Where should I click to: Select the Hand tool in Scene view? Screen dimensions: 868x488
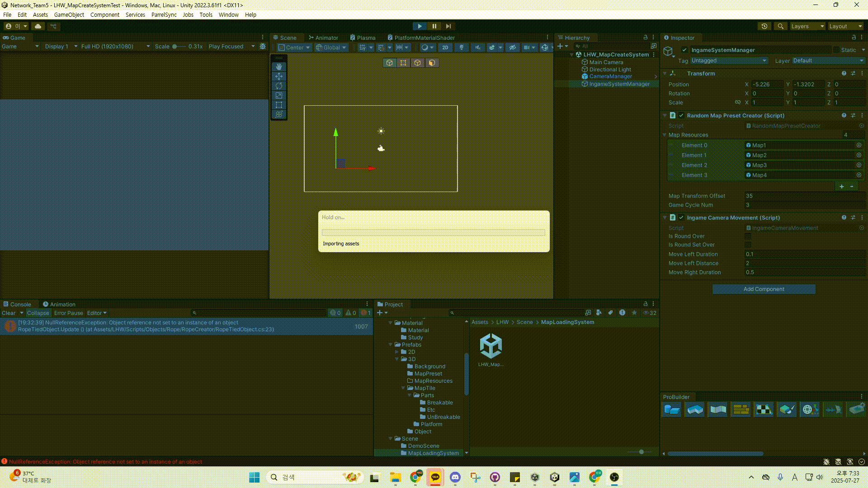click(x=279, y=67)
